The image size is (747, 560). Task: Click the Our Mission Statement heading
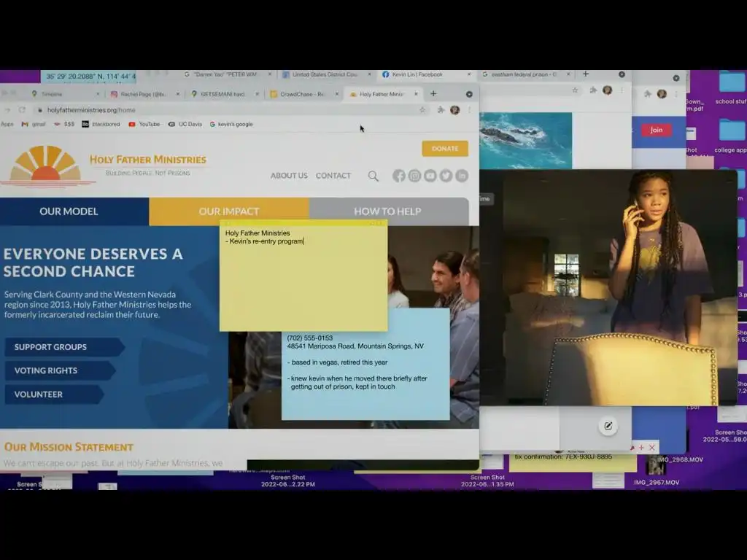pos(69,447)
